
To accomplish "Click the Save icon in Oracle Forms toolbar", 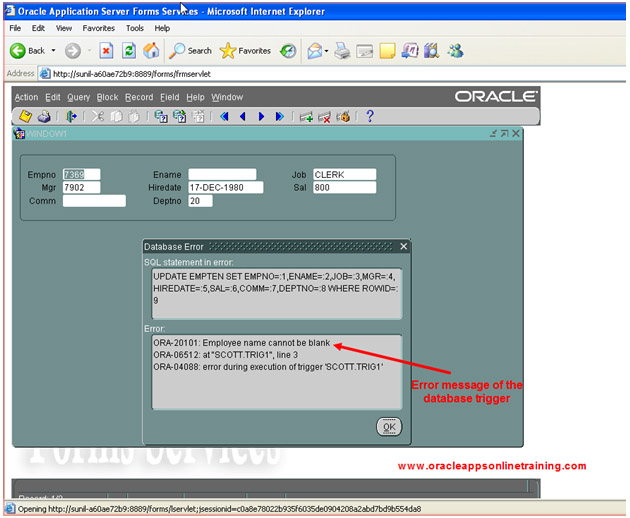I will click(26, 117).
